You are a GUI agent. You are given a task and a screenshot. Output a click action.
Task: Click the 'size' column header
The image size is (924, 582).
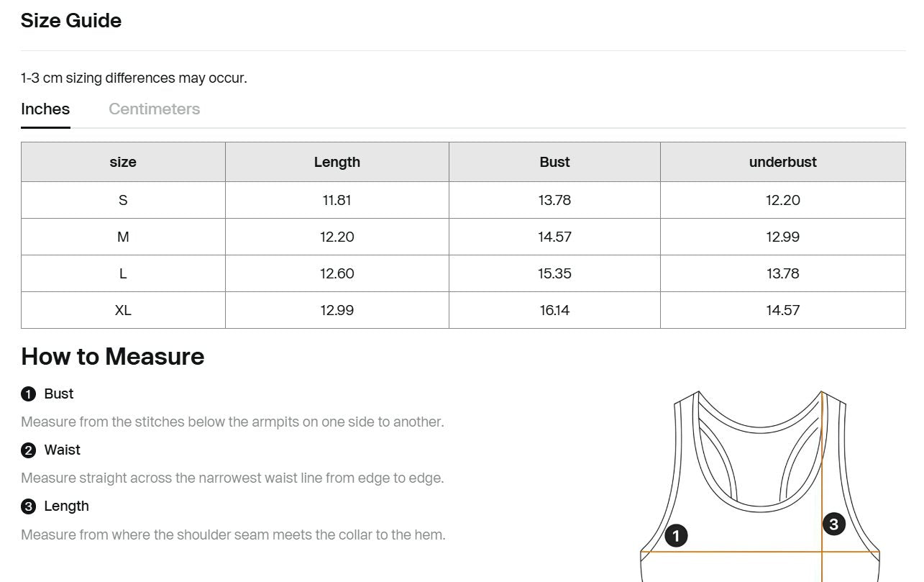123,162
